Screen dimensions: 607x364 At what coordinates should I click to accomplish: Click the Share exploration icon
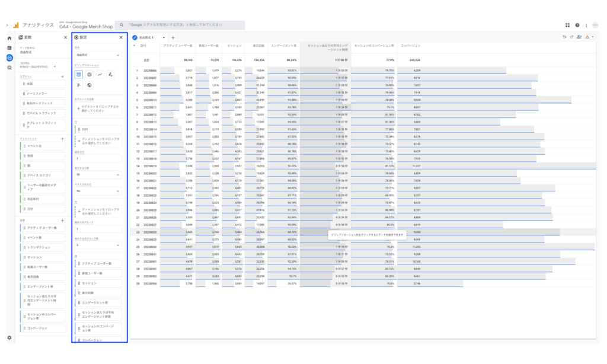pos(579,37)
